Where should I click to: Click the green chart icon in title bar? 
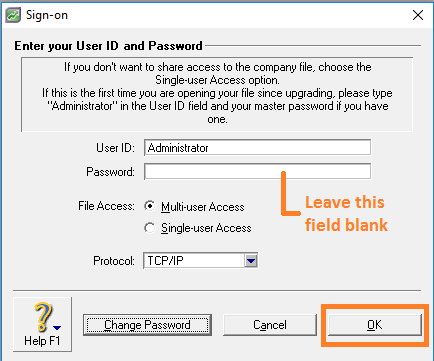[13, 15]
